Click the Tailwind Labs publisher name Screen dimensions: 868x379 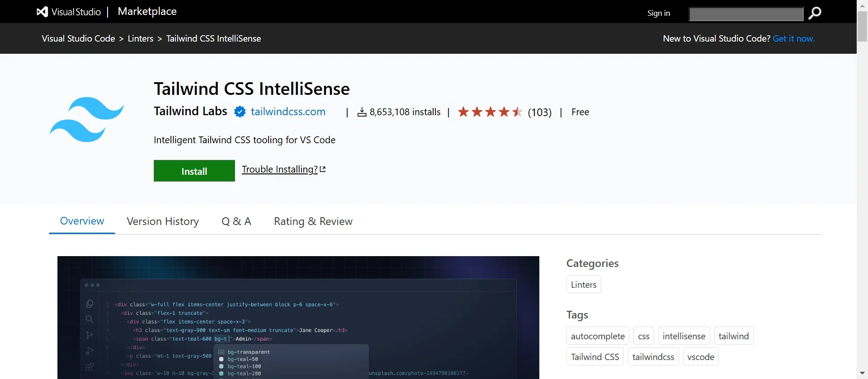pyautogui.click(x=190, y=111)
